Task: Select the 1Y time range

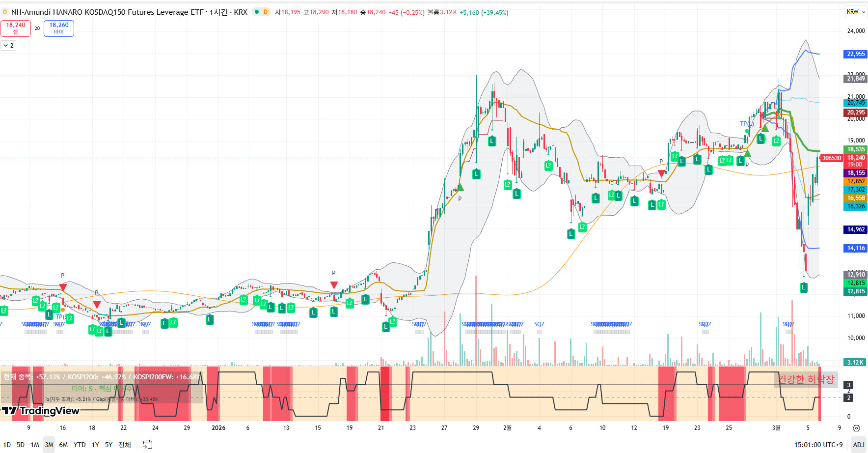Action: (95, 445)
